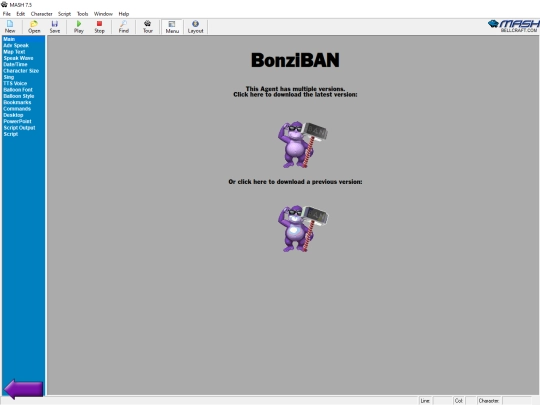
Task: Start playback with the green Play icon
Action: pos(79,27)
